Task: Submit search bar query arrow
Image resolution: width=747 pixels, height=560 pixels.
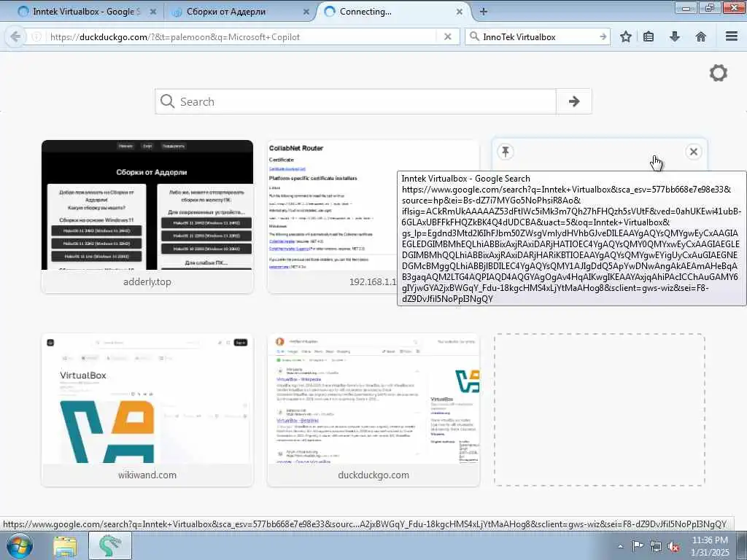Action: click(603, 36)
